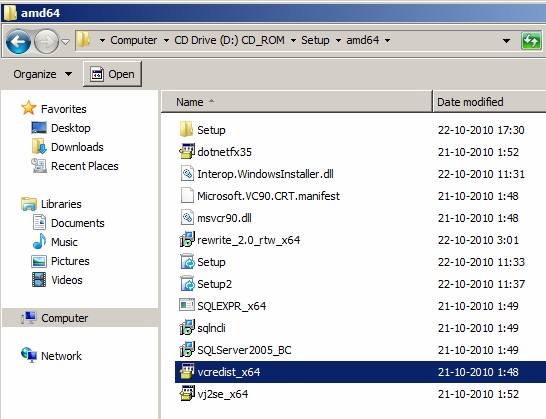Select Setup in the address breadcrumb

(315, 40)
